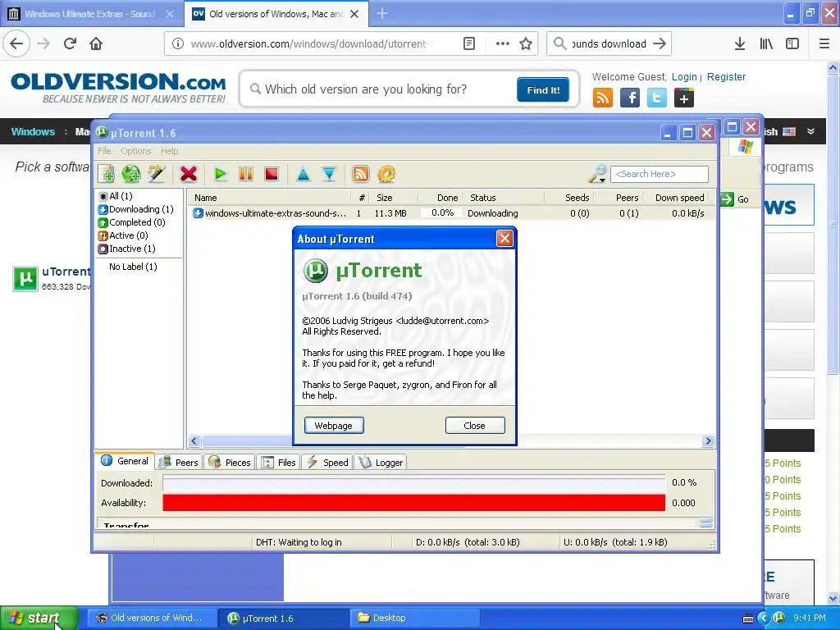
Task: Click the Down speed column header
Action: pos(679,198)
